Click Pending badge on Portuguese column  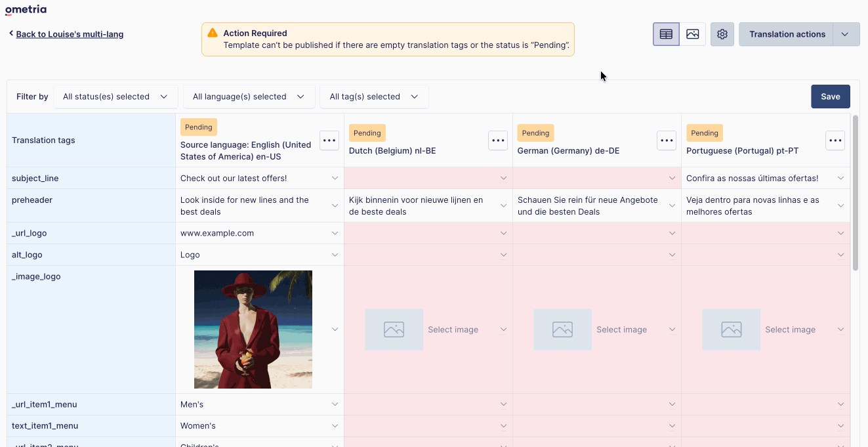[705, 133]
